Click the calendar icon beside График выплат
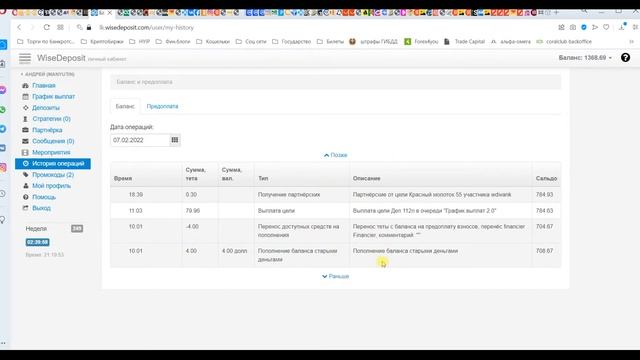640x360 pixels. (25, 97)
